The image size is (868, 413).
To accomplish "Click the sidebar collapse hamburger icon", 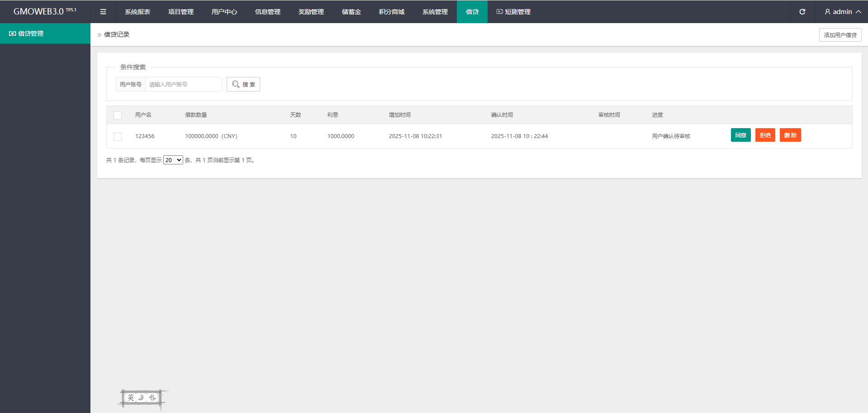I will [x=103, y=12].
